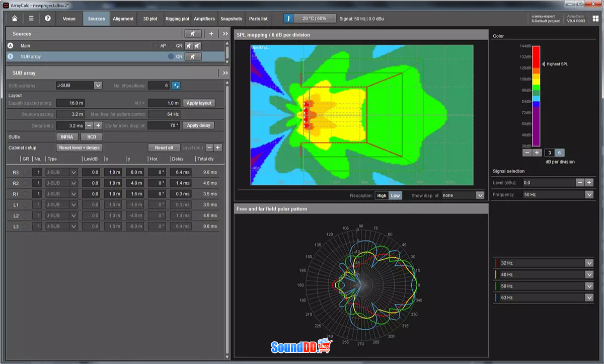Collapse the SUB array panel chevrons
The width and height of the screenshot is (604, 364).
click(x=225, y=73)
